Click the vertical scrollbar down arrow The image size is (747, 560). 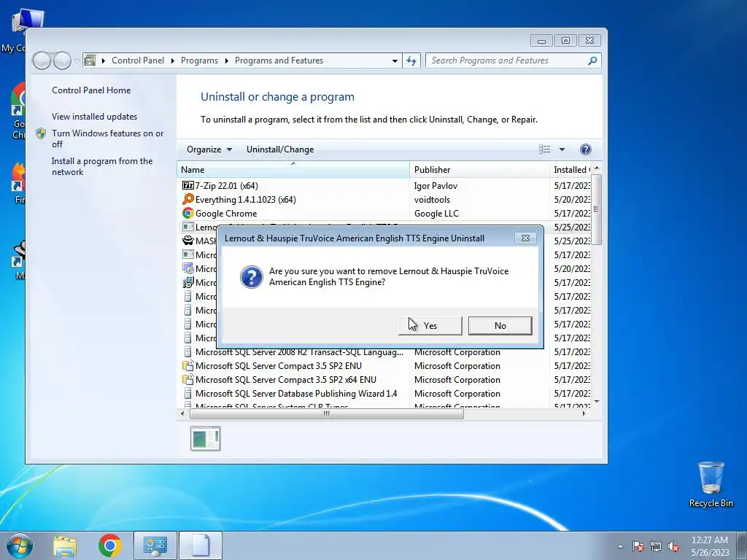point(597,402)
